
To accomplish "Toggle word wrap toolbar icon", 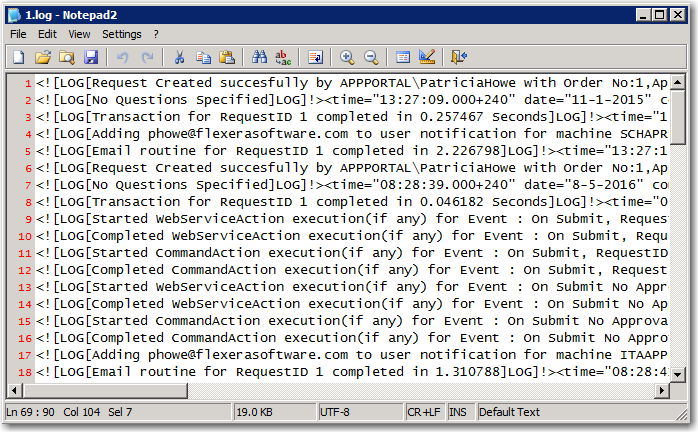I will point(315,58).
